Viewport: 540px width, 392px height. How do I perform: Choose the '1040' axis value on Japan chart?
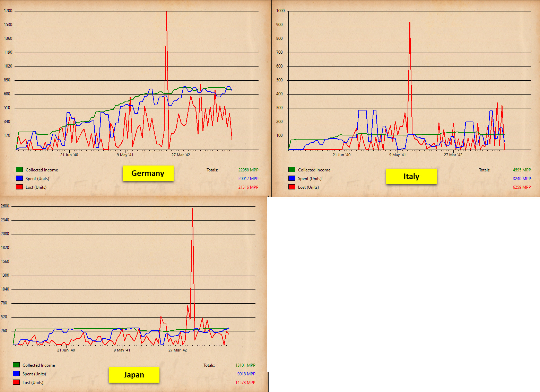coord(5,289)
